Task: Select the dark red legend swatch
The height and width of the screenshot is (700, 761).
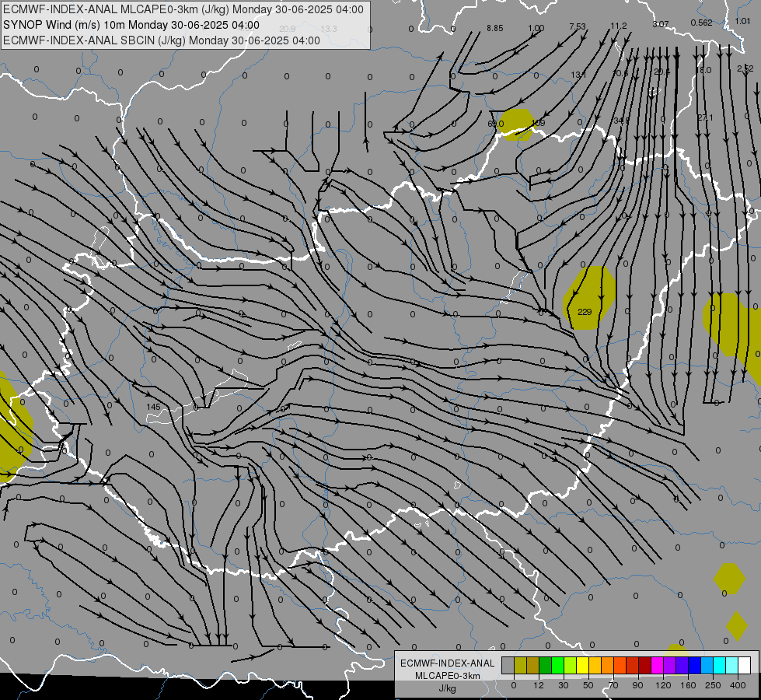Action: [x=645, y=666]
